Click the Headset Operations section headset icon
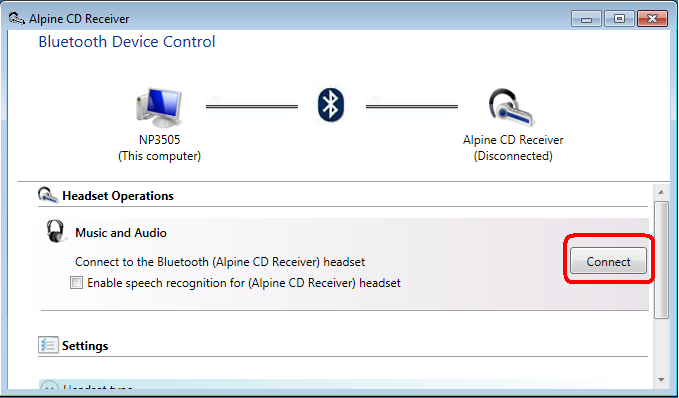Image resolution: width=679 pixels, height=398 pixels. (48, 195)
